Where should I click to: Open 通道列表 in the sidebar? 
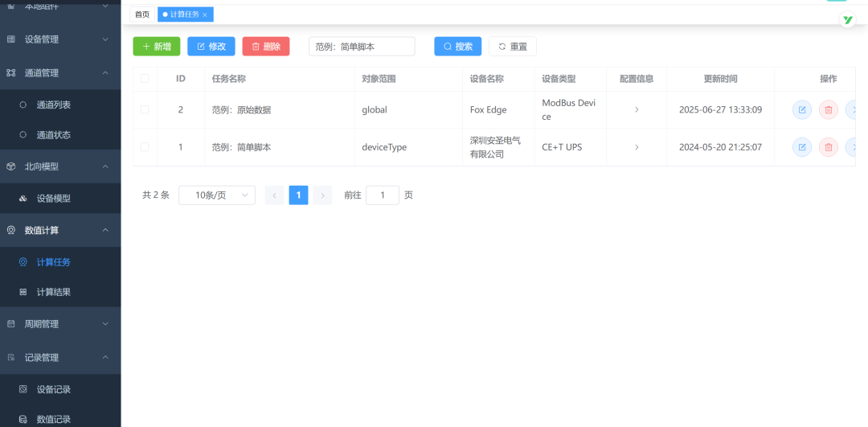[x=53, y=105]
